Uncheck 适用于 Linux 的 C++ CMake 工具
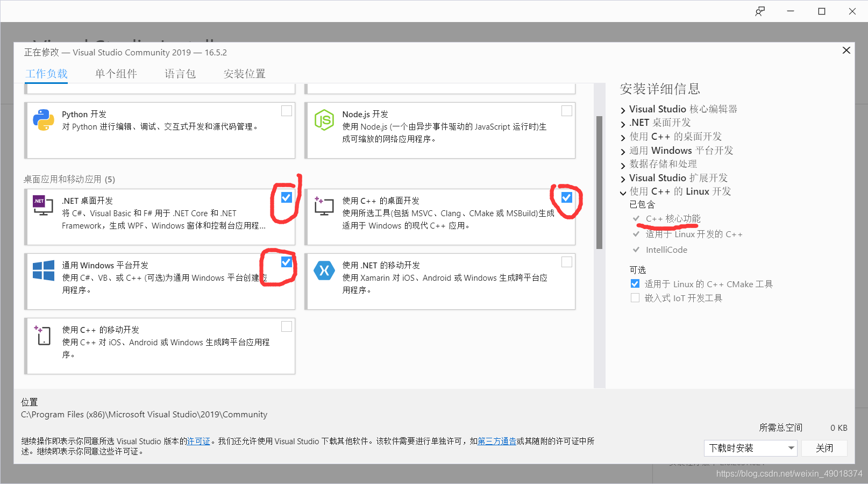 635,284
